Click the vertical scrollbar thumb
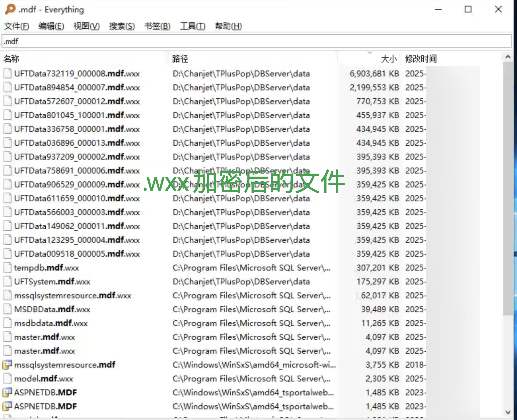 click(x=508, y=189)
